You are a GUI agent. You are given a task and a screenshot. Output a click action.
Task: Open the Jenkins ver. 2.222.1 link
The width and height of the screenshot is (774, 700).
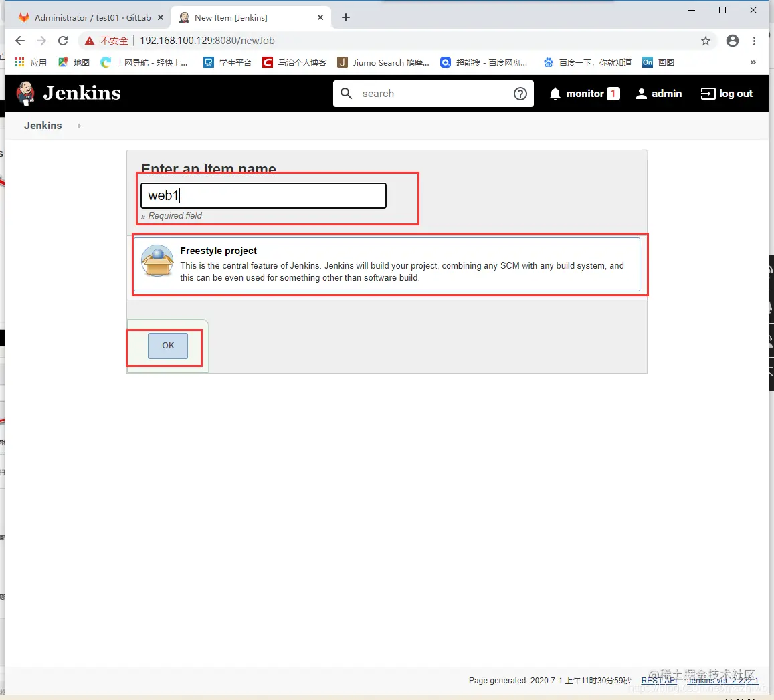(722, 680)
